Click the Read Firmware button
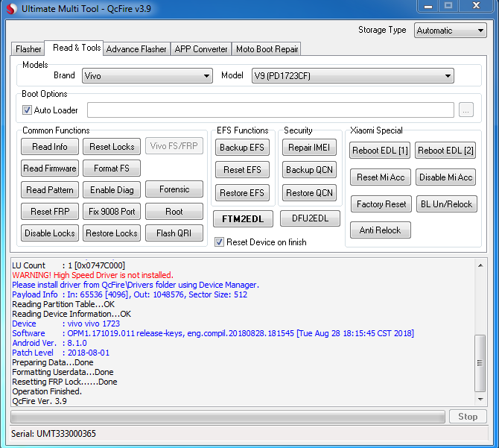The height and width of the screenshot is (448, 499). tap(50, 168)
